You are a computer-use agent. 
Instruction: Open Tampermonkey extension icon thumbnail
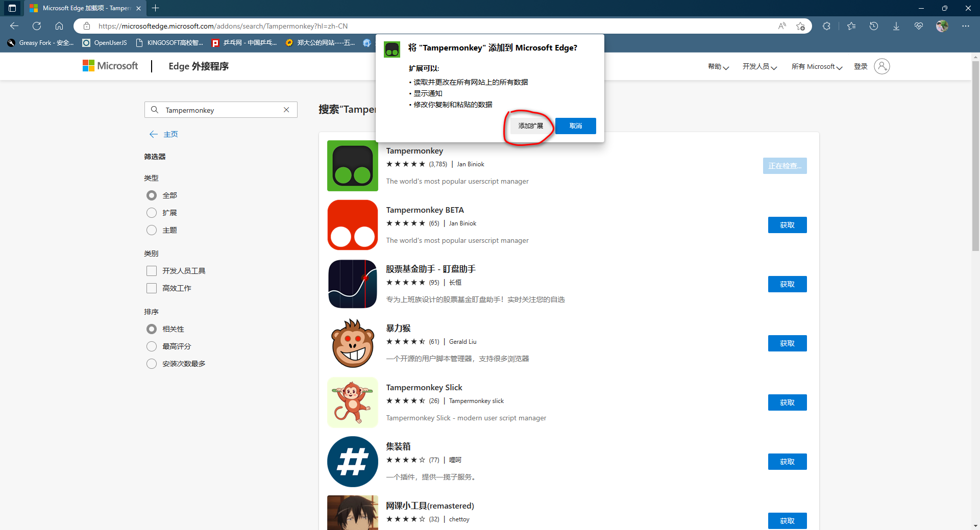[x=353, y=166]
